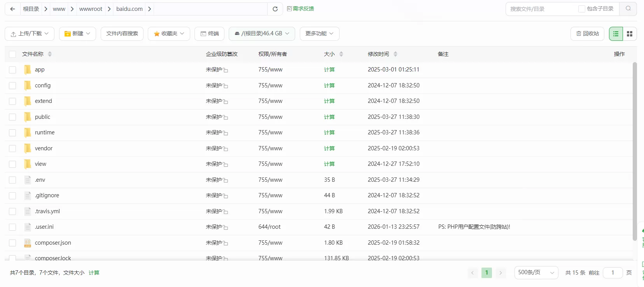Screen dimensions: 644x287
Task: Calculate total size in footer
Action: coord(94,273)
